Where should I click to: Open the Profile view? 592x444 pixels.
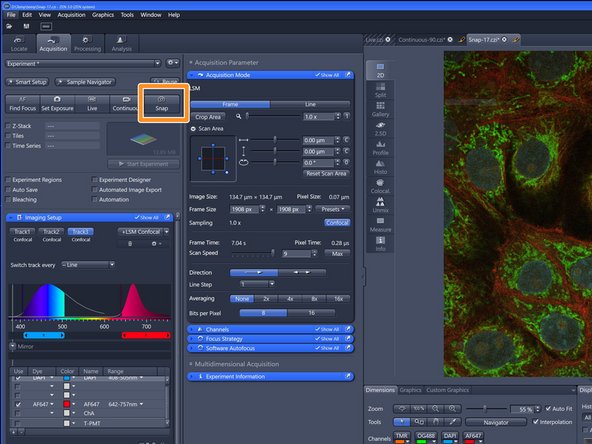tap(380, 147)
